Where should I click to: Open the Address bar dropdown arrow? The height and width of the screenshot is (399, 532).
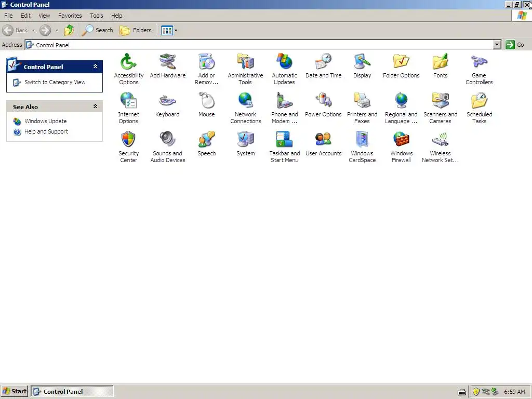[x=497, y=45]
